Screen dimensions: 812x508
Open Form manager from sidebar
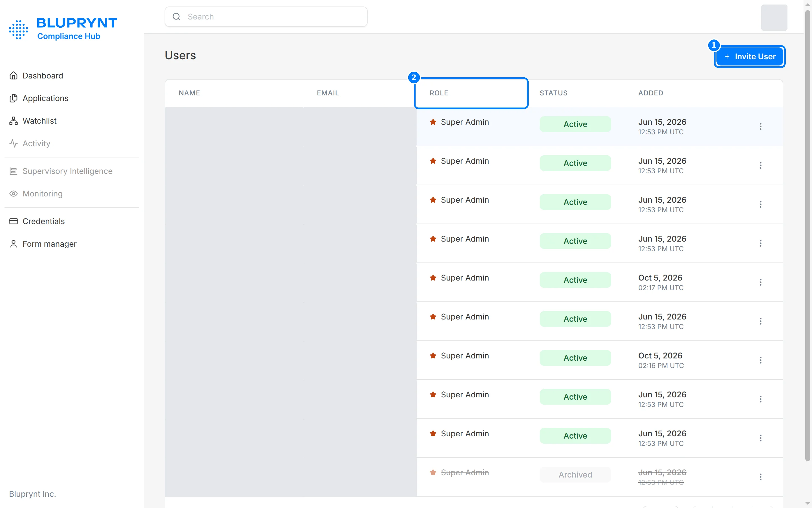(43, 244)
